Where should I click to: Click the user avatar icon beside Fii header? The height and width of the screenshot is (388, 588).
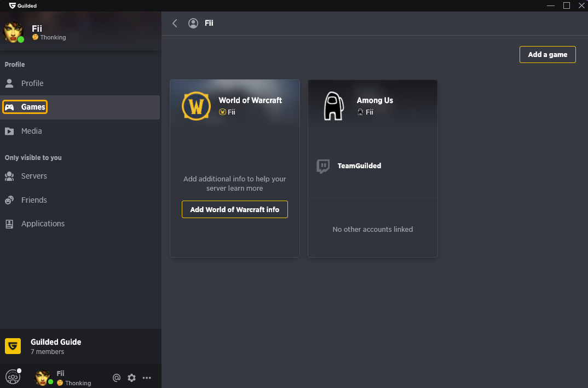coord(193,23)
